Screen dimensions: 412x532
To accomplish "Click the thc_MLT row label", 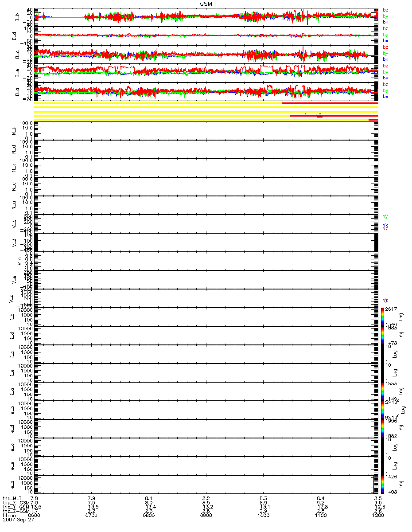I will [x=12, y=498].
